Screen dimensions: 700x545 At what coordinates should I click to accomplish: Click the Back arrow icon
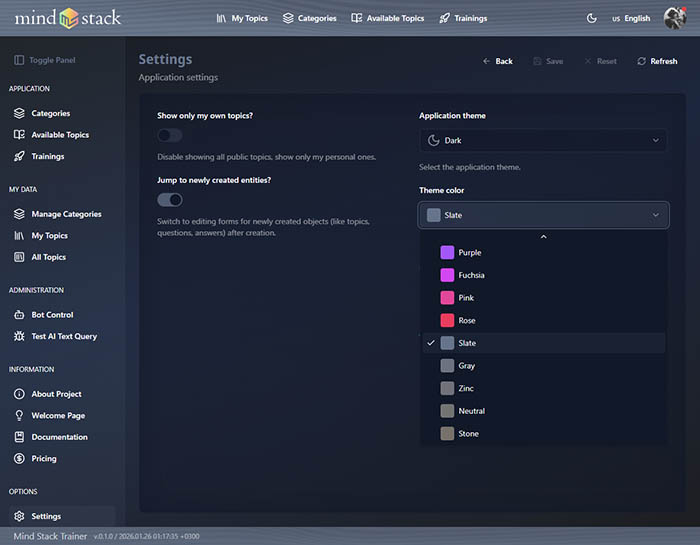click(x=486, y=61)
